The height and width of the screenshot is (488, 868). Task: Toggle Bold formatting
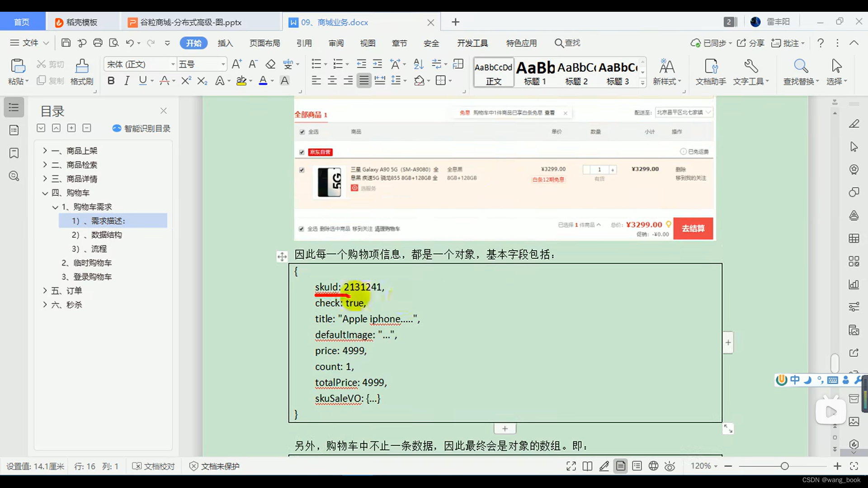tap(111, 81)
